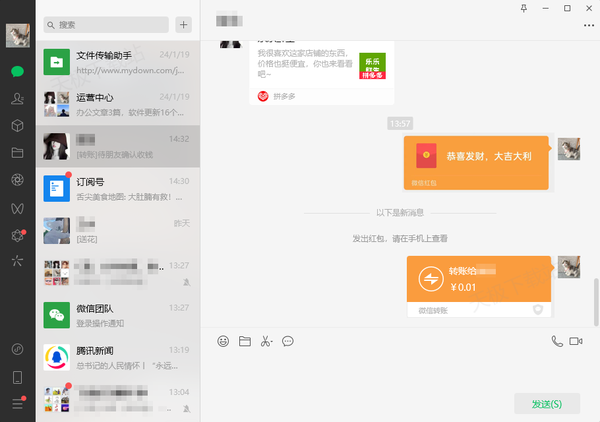
Task: Click the 微信团队 green logo avatar
Action: pos(57,315)
